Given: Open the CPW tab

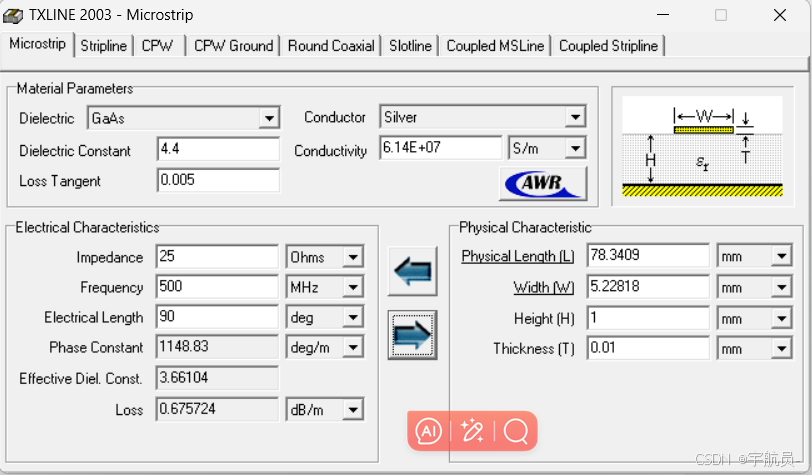Looking at the screenshot, I should pyautogui.click(x=157, y=46).
